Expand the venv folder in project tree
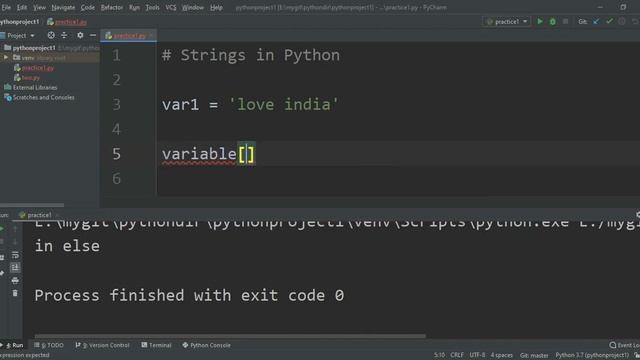Viewport: 640px width, 360px height. [6, 58]
